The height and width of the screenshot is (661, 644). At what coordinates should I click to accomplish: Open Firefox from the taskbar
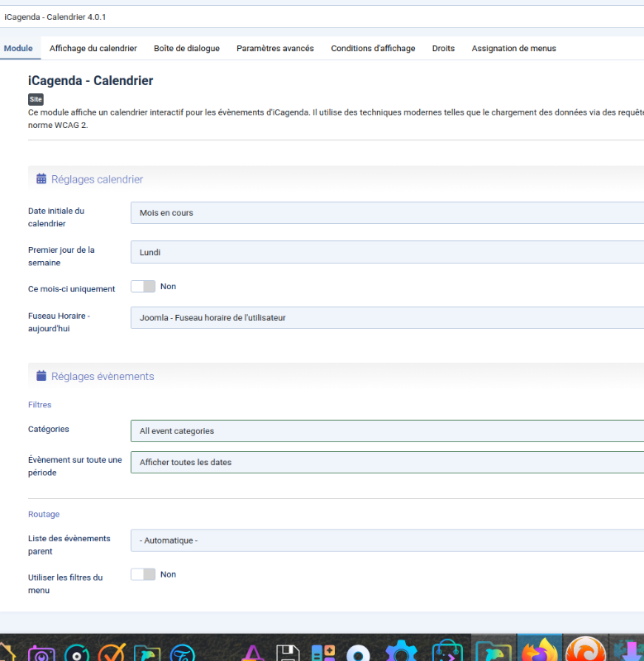tap(539, 650)
